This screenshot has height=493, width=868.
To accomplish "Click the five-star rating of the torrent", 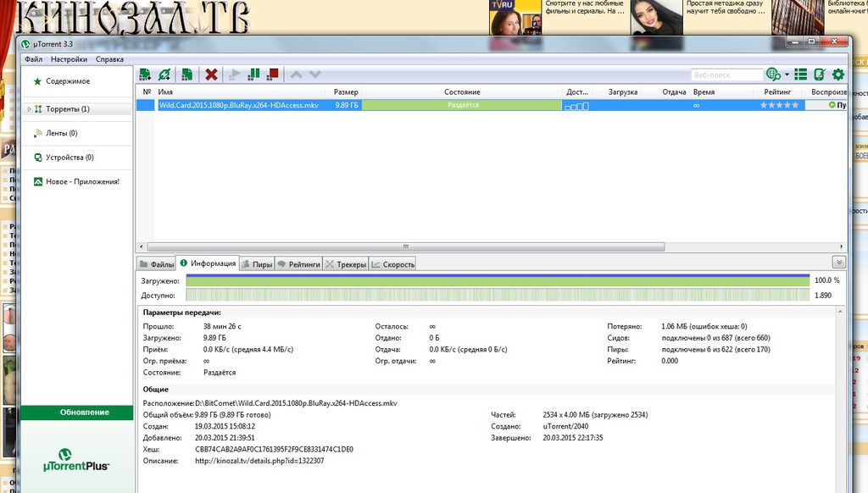I will [780, 105].
